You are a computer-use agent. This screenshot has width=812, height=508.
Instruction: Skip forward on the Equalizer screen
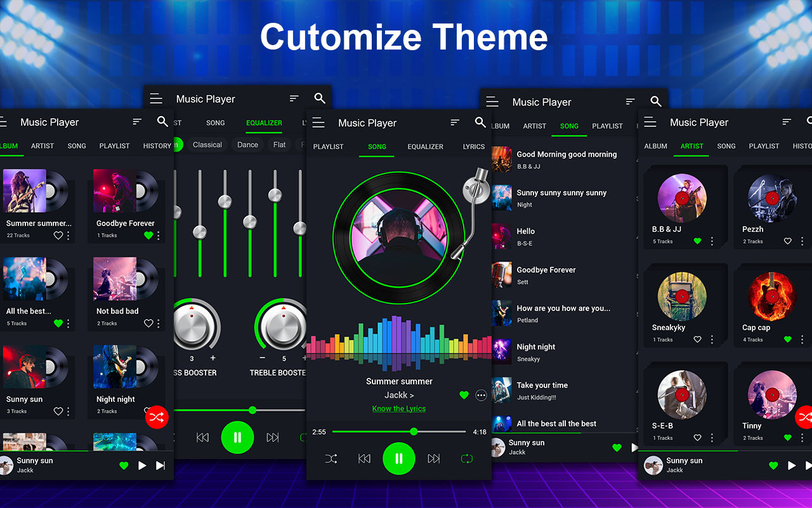[x=273, y=438]
